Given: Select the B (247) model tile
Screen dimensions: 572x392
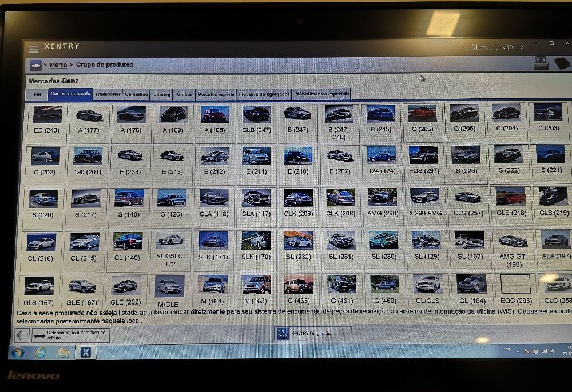Looking at the screenshot, I should [x=298, y=123].
